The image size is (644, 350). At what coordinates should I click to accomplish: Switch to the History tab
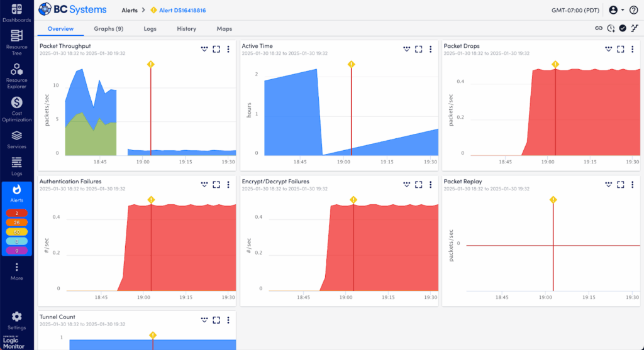186,29
